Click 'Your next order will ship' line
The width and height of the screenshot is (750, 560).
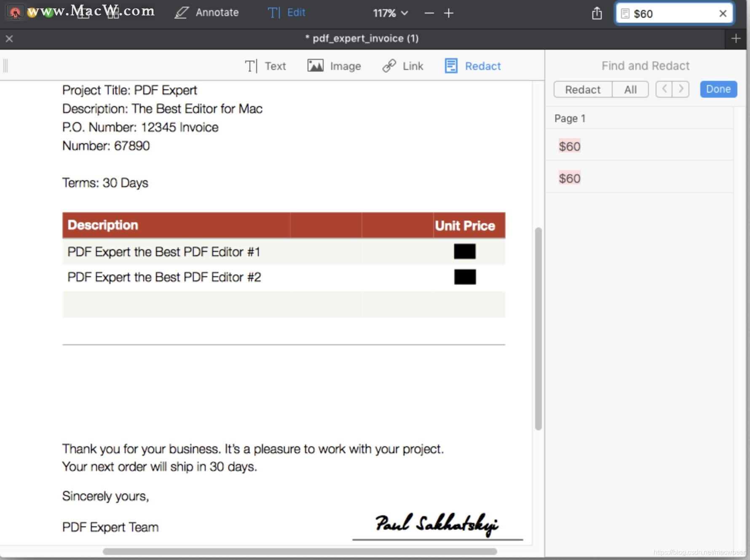[159, 467]
